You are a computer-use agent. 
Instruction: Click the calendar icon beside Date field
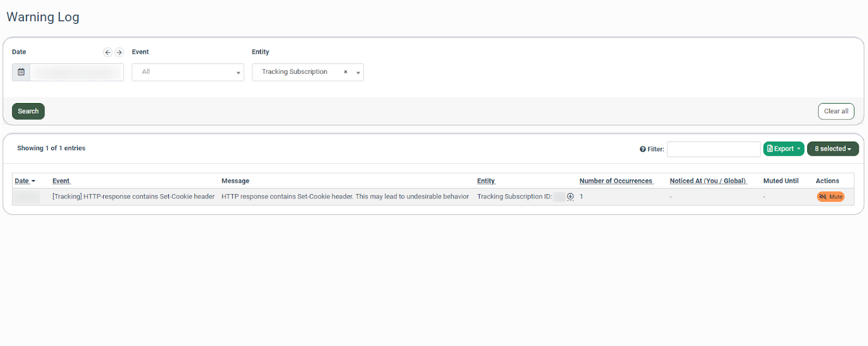[x=21, y=72]
